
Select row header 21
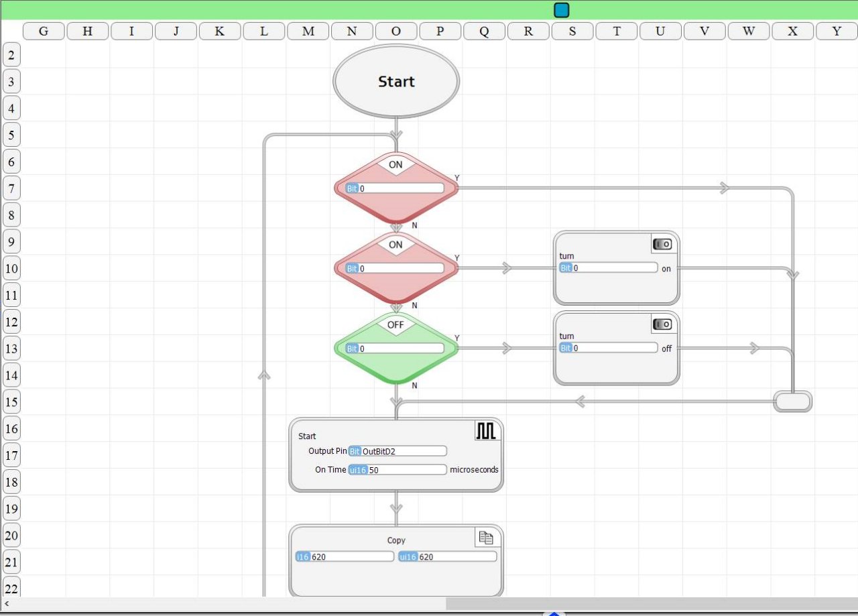pos(11,562)
